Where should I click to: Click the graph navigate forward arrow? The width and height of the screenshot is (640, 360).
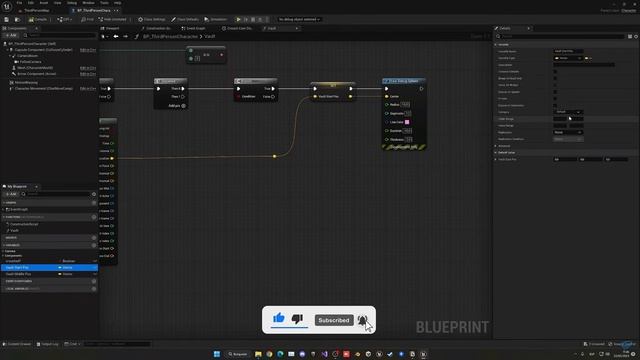(125, 36)
